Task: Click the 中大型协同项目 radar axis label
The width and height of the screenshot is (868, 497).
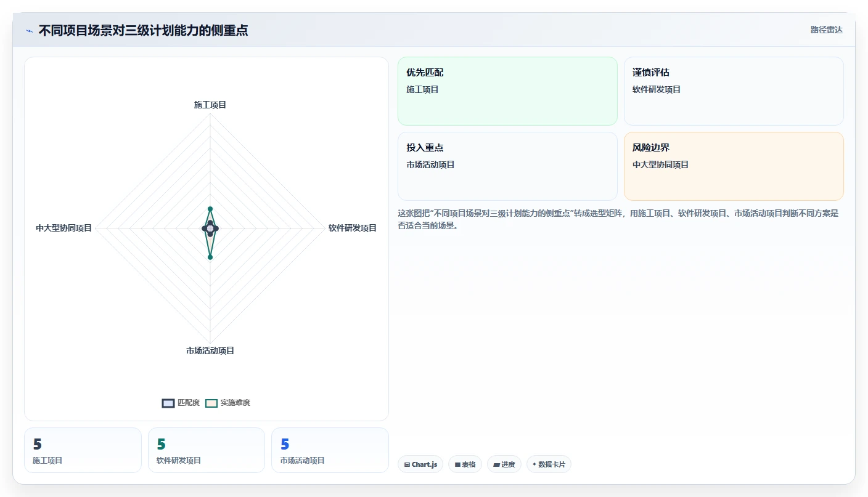Action: pyautogui.click(x=63, y=228)
